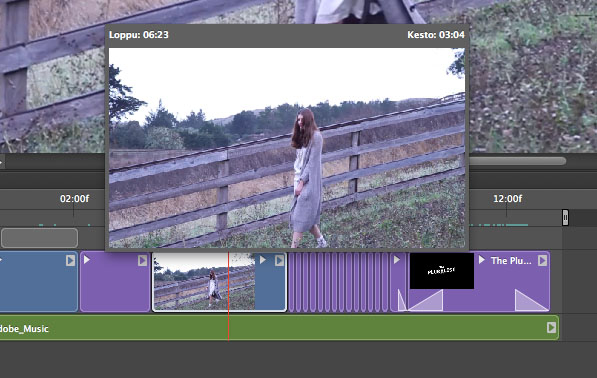
Task: Open the motion menu icon on the second purple clip
Action: [x=142, y=260]
